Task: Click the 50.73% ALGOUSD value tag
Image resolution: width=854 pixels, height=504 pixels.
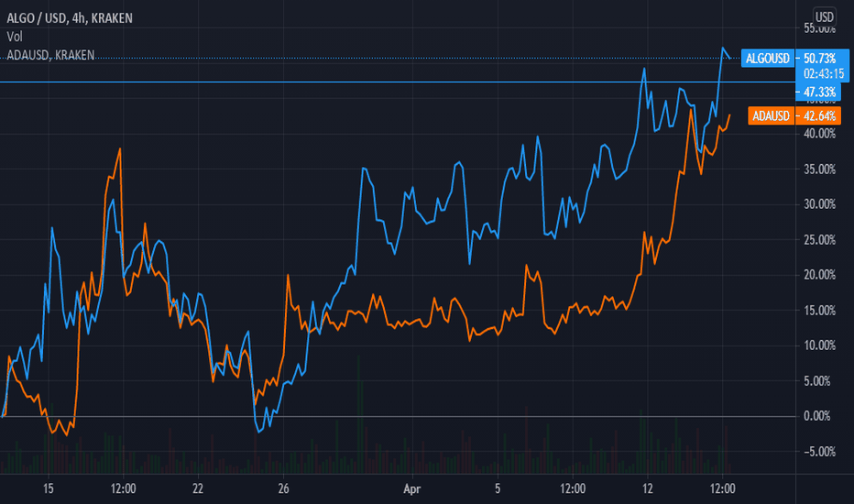Action: [x=822, y=59]
